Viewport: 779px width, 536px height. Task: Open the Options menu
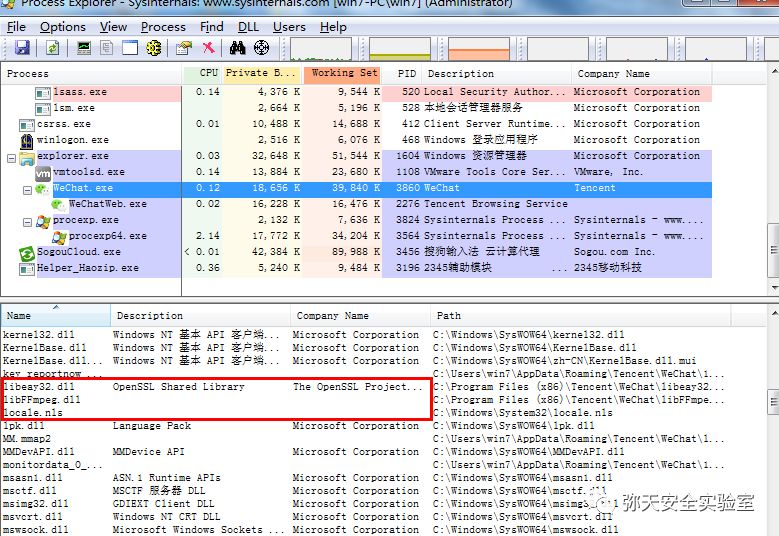[63, 27]
